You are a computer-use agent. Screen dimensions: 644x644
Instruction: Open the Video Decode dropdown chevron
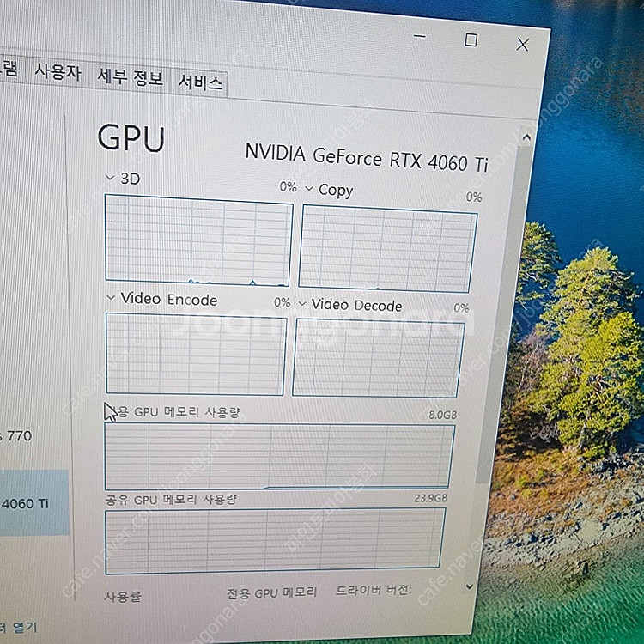click(302, 303)
